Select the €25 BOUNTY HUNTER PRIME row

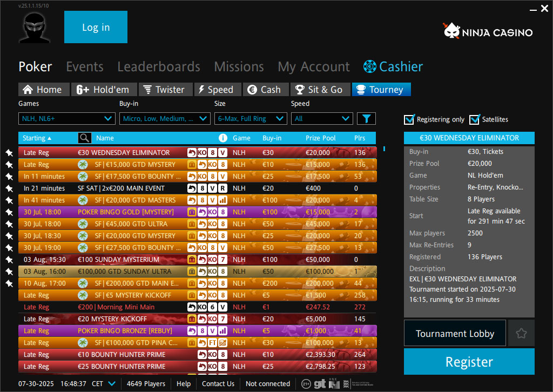point(198,367)
